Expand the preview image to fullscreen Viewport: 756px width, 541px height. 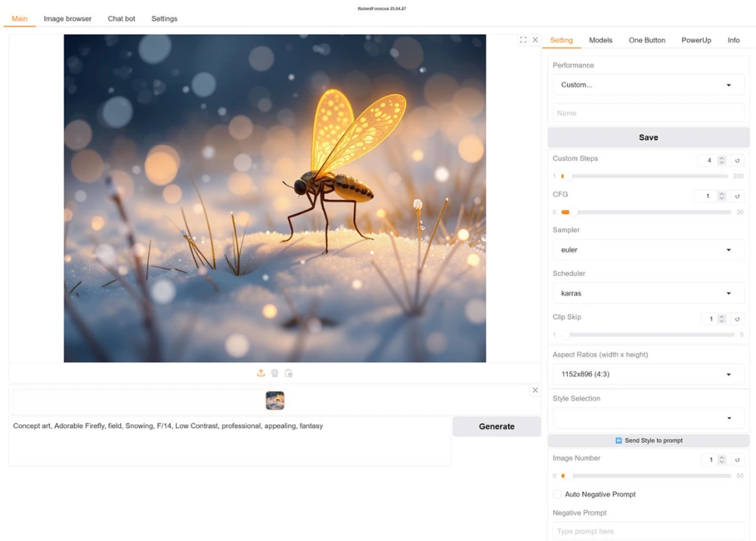click(x=523, y=40)
